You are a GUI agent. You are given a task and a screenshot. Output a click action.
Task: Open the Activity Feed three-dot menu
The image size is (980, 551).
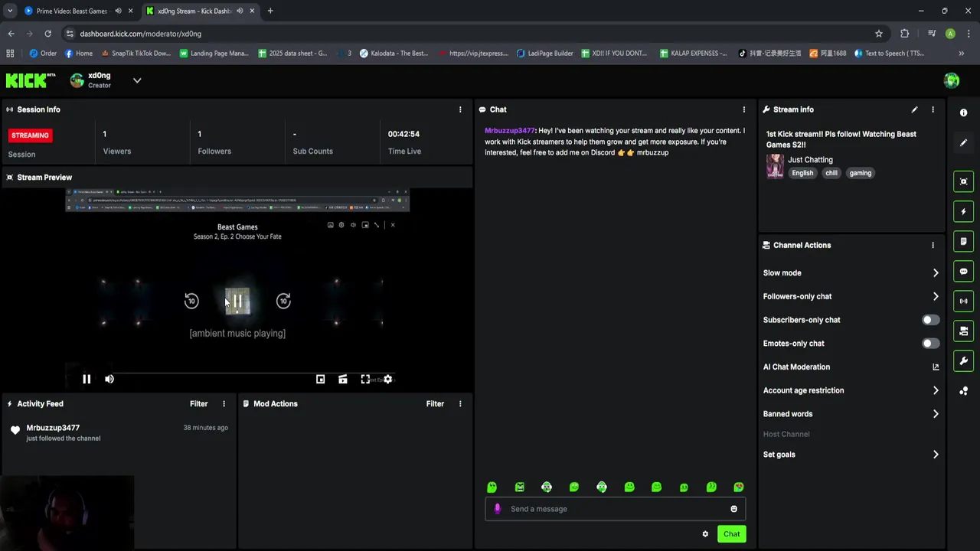[x=224, y=403]
